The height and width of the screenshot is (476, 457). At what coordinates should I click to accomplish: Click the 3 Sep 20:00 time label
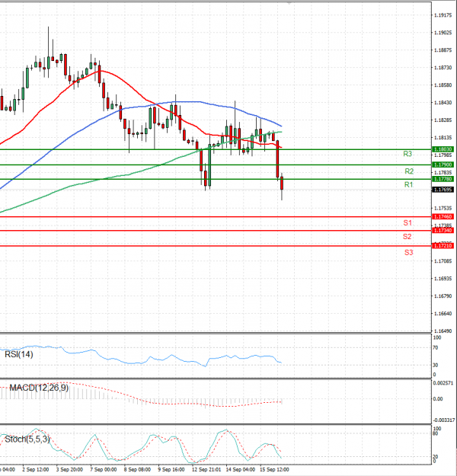69,470
